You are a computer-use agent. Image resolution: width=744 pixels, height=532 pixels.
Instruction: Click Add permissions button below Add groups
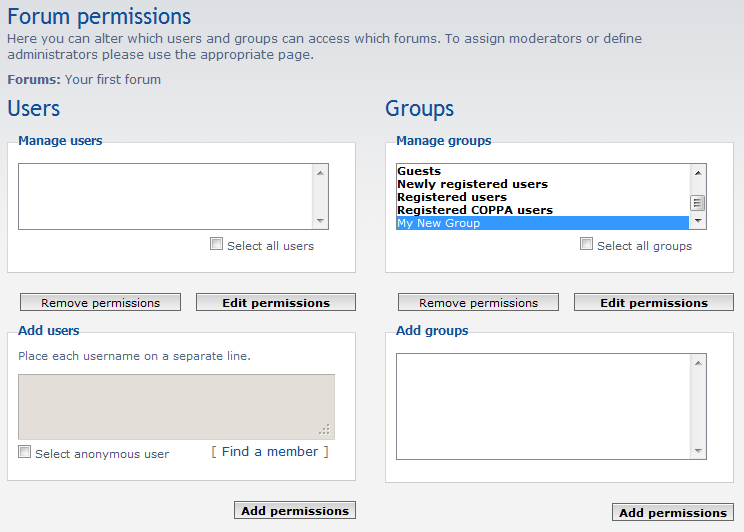pyautogui.click(x=673, y=512)
